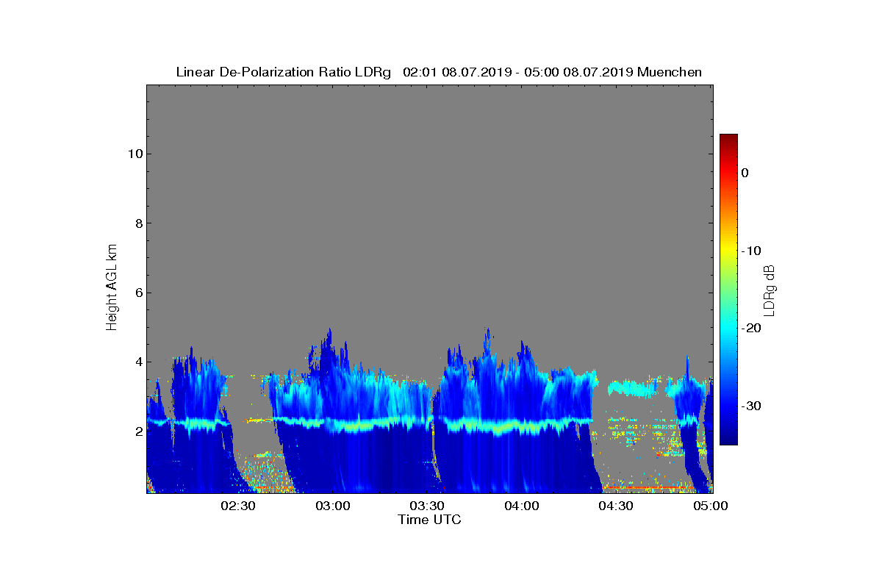This screenshot has width=882, height=588.
Task: Click the colorbar value 0
Action: [x=745, y=173]
